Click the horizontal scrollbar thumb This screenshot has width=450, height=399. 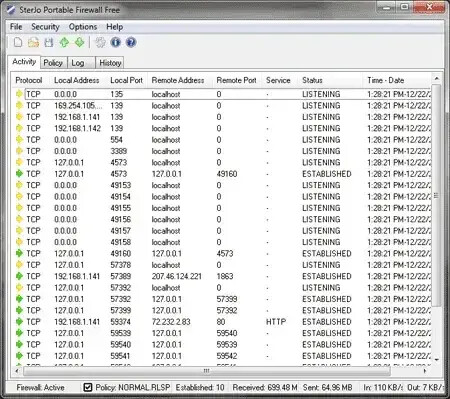point(207,370)
